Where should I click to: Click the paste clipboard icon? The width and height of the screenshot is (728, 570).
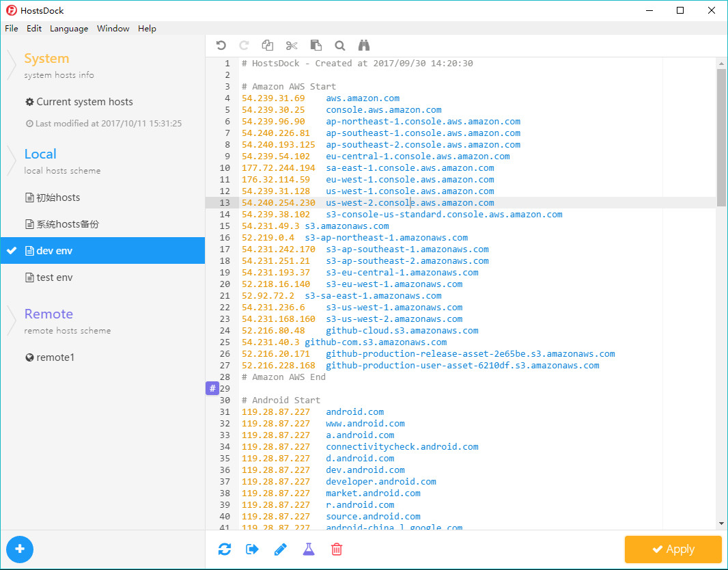(x=316, y=46)
